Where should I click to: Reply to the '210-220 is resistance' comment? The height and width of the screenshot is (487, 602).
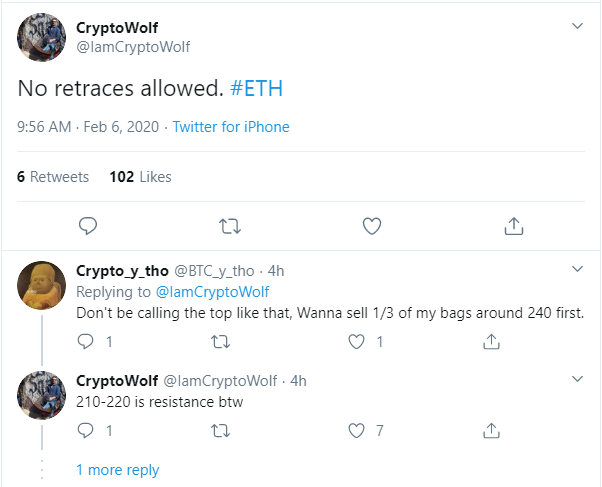(85, 431)
